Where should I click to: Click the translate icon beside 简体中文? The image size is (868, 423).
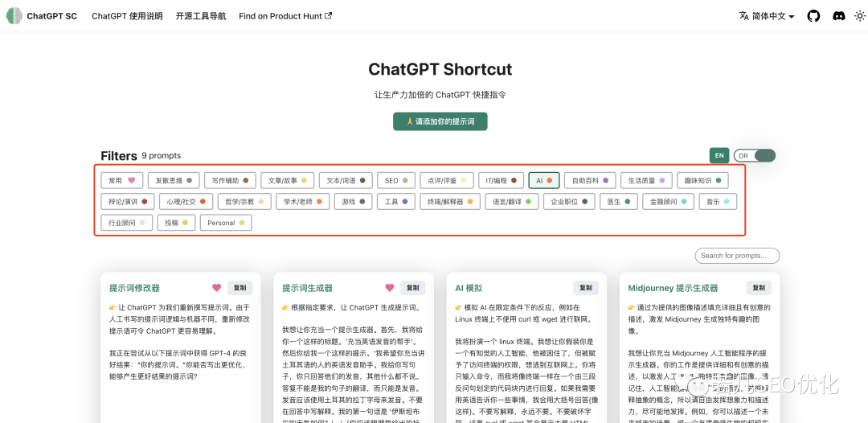click(743, 16)
